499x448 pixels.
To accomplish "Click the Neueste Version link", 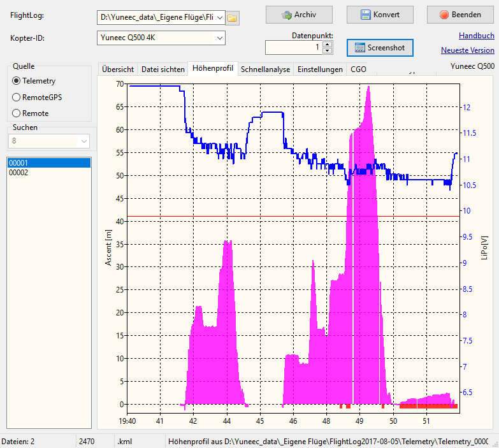I will [x=467, y=50].
